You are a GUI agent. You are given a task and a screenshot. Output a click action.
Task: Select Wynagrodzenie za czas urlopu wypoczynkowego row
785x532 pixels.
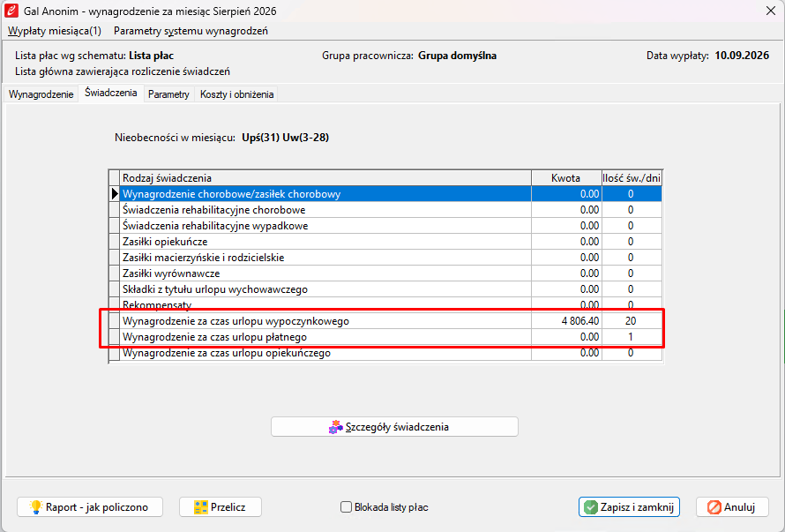point(385,321)
